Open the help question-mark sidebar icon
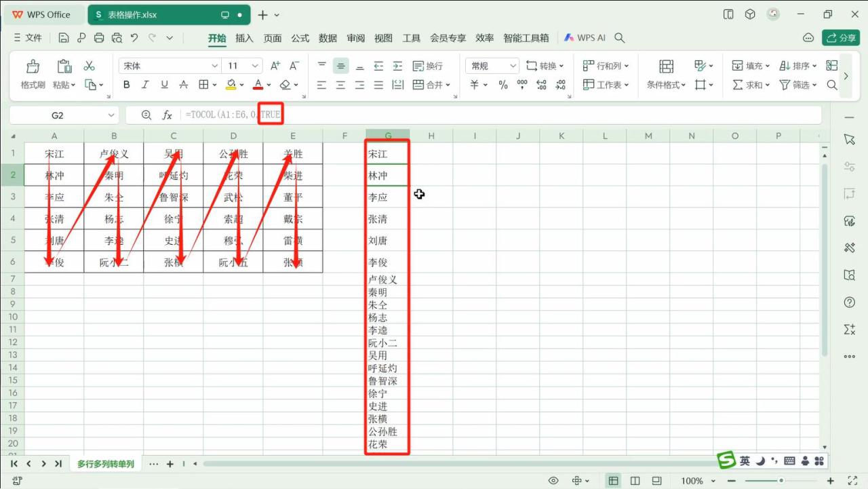868x489 pixels. point(850,302)
